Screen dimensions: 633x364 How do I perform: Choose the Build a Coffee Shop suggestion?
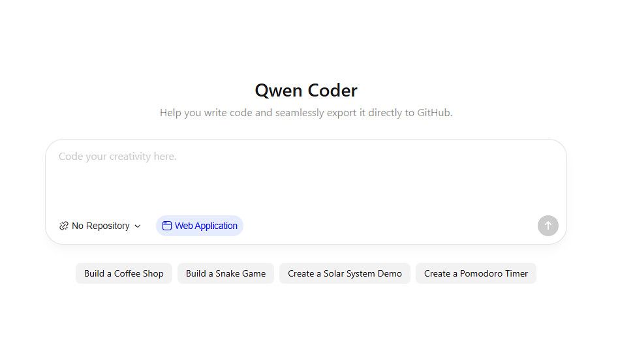124,273
